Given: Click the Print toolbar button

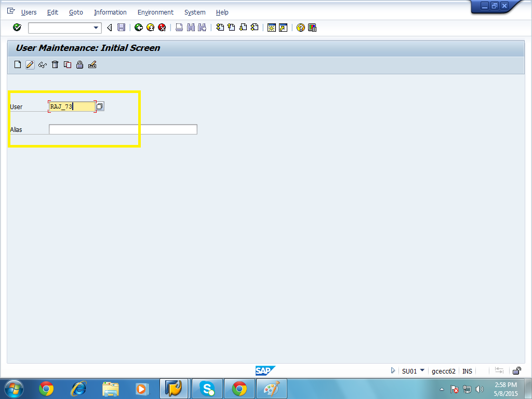Looking at the screenshot, I should point(179,28).
